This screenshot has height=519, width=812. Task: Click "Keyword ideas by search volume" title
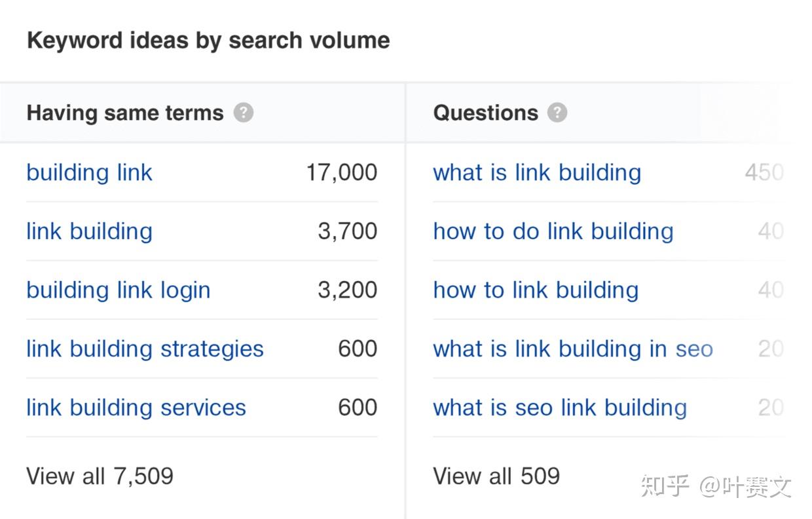208,41
